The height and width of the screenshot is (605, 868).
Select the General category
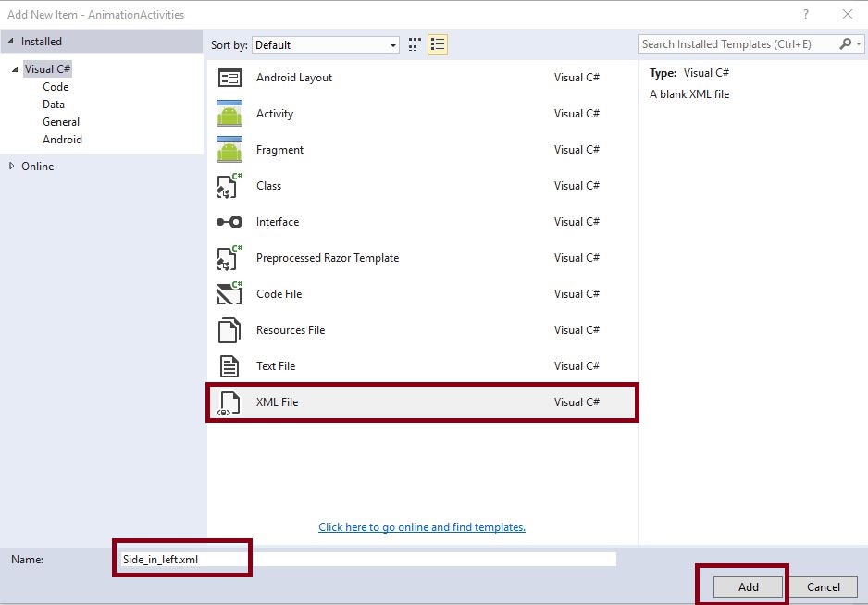pos(61,122)
